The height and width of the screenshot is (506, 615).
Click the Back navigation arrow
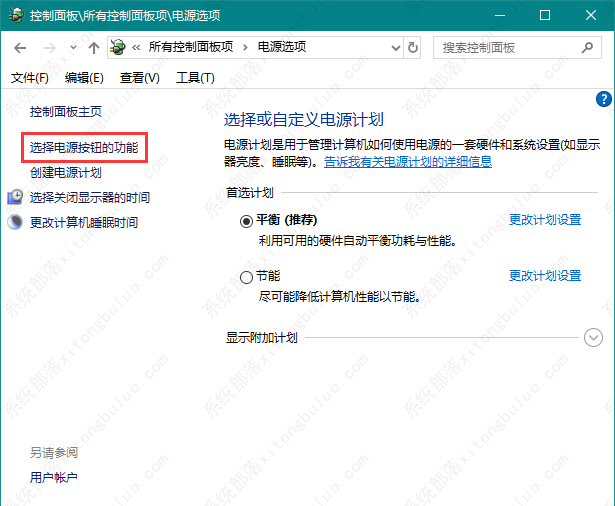(21, 48)
